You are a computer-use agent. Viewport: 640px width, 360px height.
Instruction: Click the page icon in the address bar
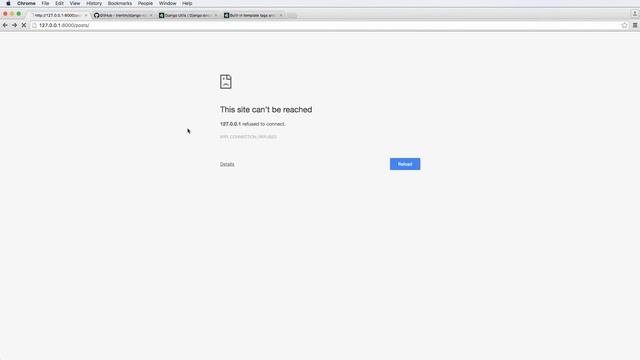click(34, 25)
